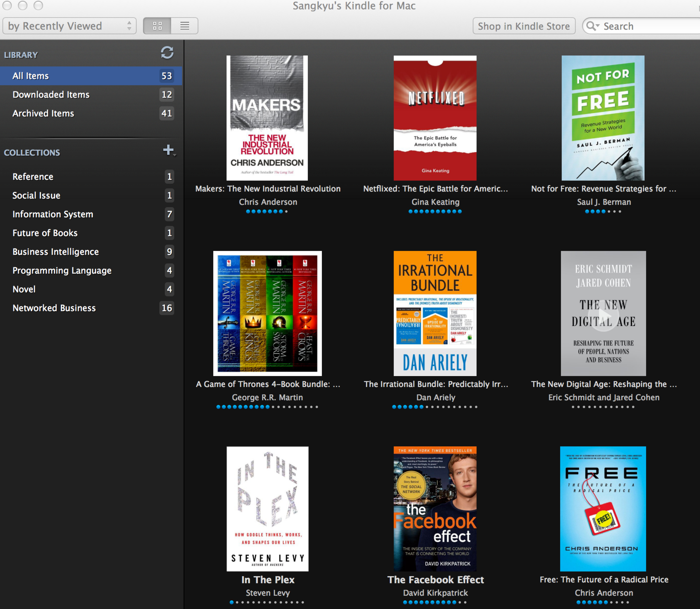Image resolution: width=700 pixels, height=609 pixels.
Task: Click the library sync refresh icon
Action: click(167, 53)
